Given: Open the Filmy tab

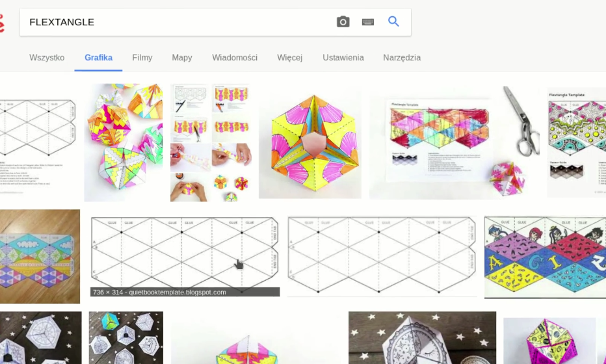Looking at the screenshot, I should 142,58.
